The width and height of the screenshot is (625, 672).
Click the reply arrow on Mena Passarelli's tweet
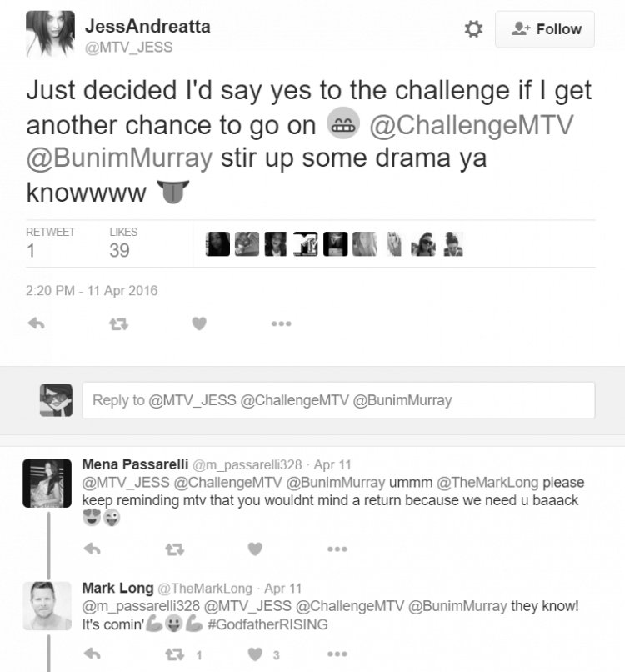point(92,549)
